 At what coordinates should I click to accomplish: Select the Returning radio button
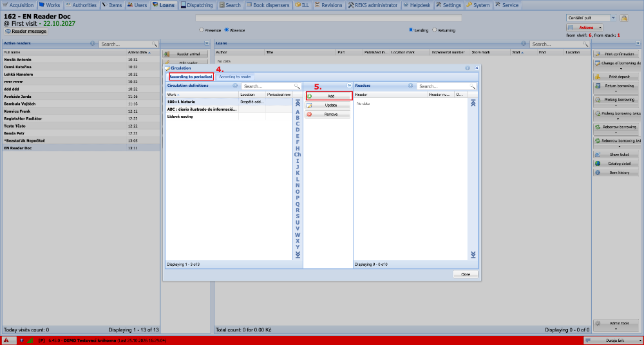(435, 30)
